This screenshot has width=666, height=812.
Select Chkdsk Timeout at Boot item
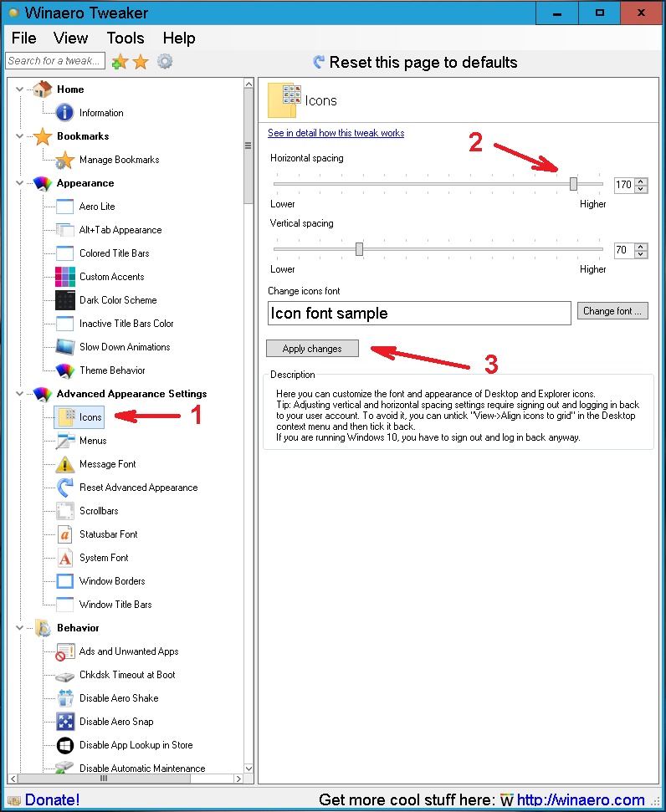127,675
